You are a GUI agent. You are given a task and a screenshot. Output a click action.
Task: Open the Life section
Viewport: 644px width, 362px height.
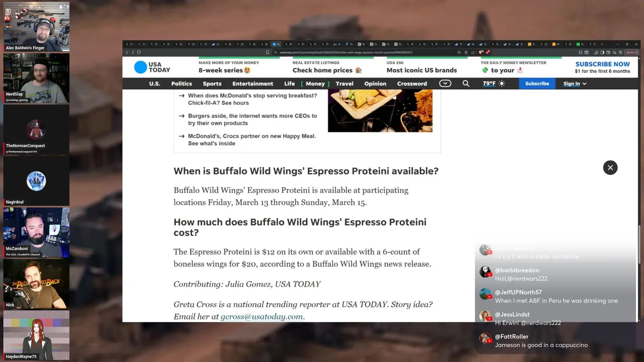pyautogui.click(x=289, y=83)
